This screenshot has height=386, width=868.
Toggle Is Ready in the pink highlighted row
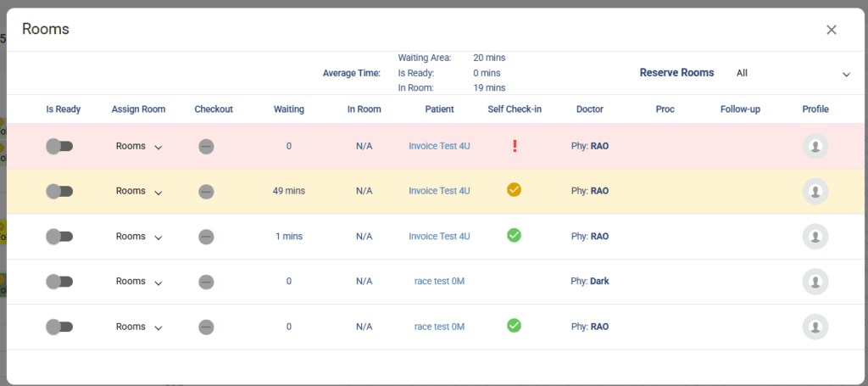(x=59, y=146)
